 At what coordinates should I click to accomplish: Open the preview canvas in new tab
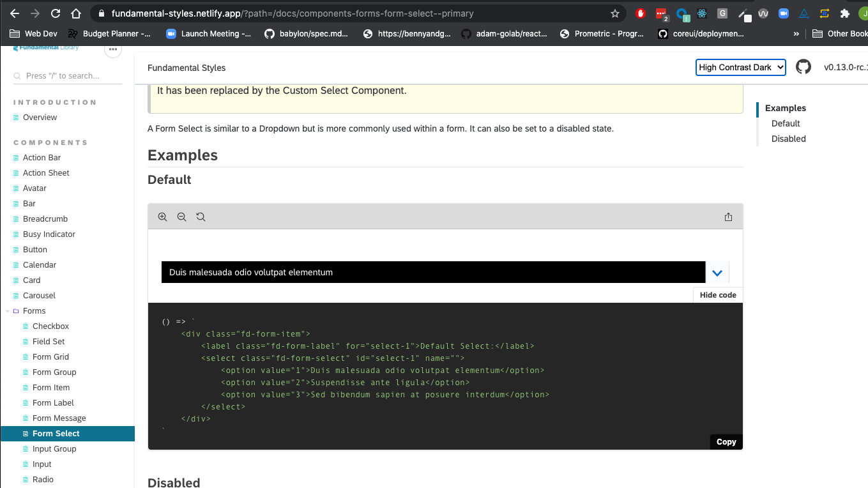(728, 217)
